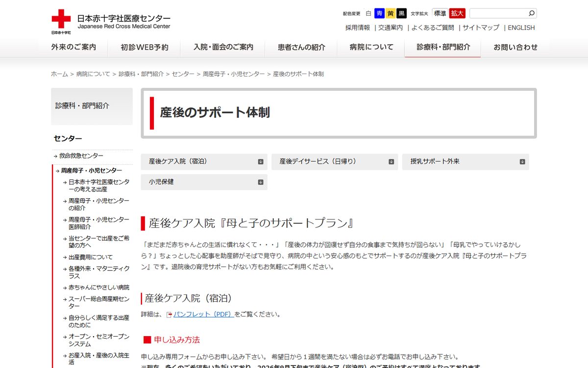Open 病院について menu
The width and height of the screenshot is (588, 368).
tap(371, 47)
